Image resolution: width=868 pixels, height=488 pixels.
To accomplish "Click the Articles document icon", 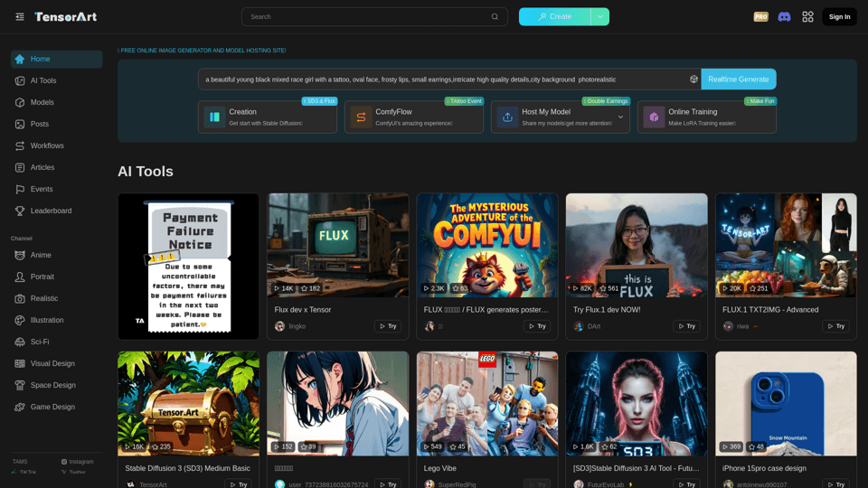I will (x=20, y=167).
